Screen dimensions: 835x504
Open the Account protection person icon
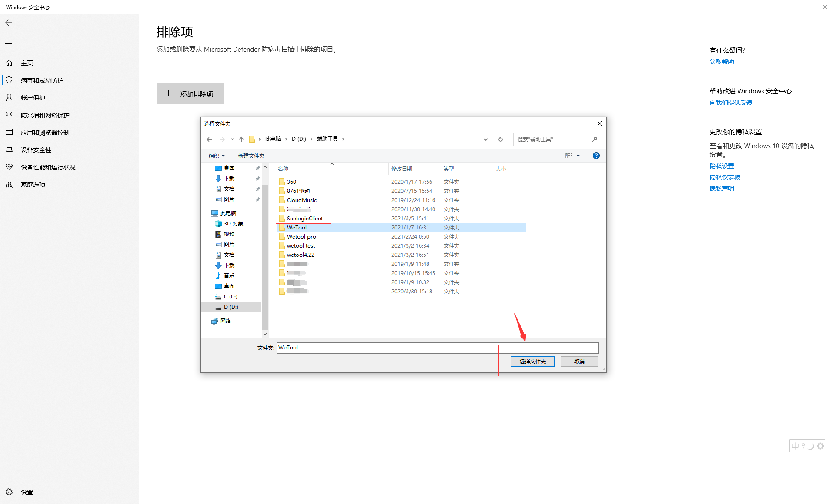tap(9, 98)
